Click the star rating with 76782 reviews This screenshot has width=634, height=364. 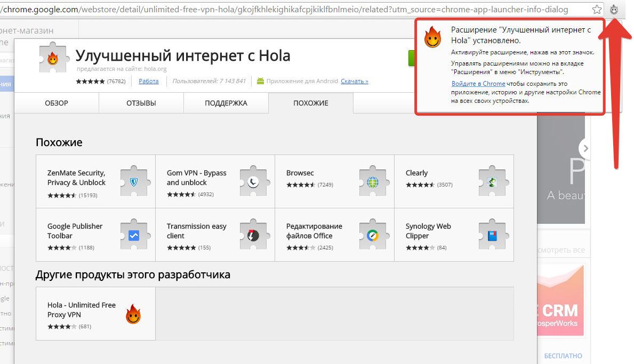(90, 81)
